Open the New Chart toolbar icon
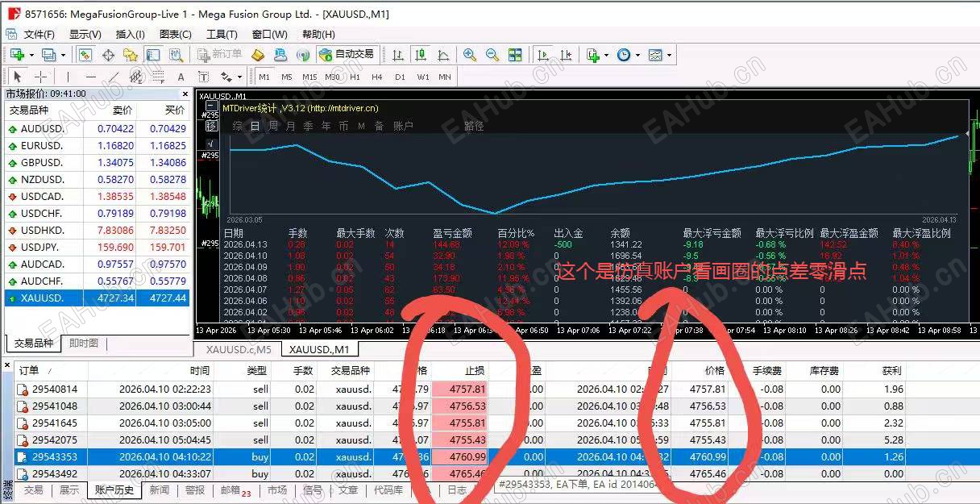The height and width of the screenshot is (504, 980). (17, 55)
